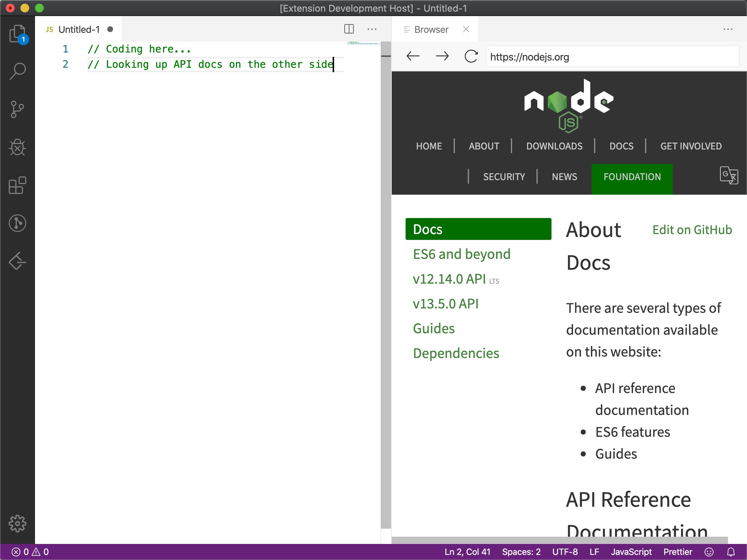Screen dimensions: 747x560
Task: Go to DOWNLOADS in Node.js navigation
Action: [554, 146]
